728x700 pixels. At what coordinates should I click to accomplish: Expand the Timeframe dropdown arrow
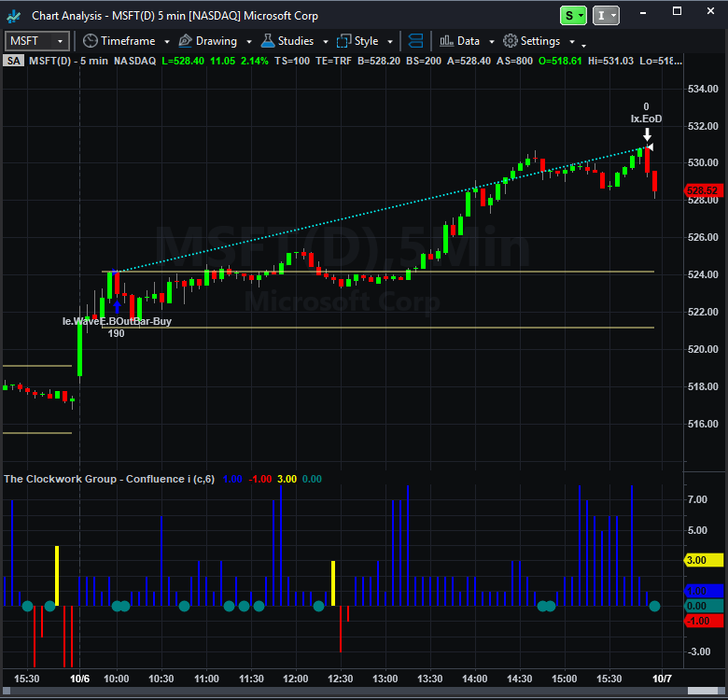click(167, 42)
